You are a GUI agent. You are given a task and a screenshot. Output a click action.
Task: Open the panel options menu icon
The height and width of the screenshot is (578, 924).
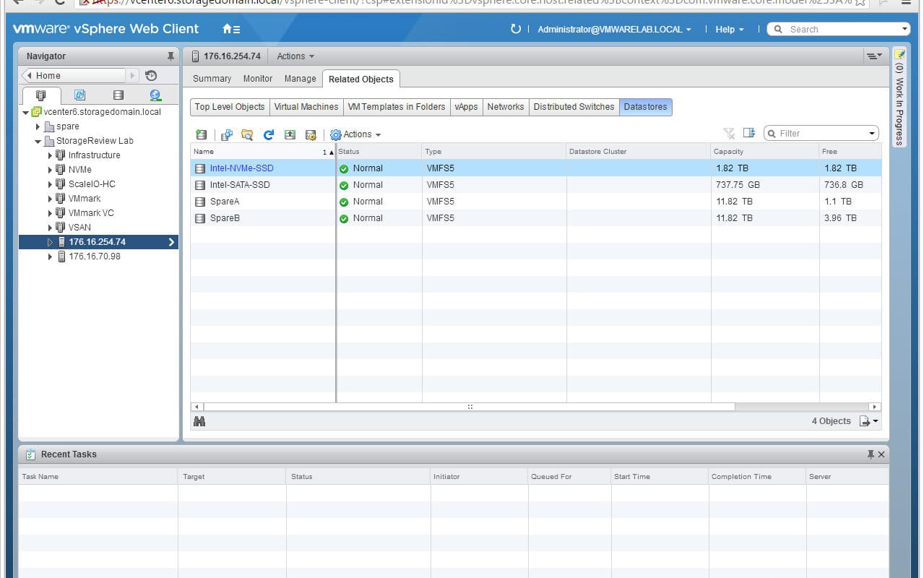pyautogui.click(x=873, y=56)
